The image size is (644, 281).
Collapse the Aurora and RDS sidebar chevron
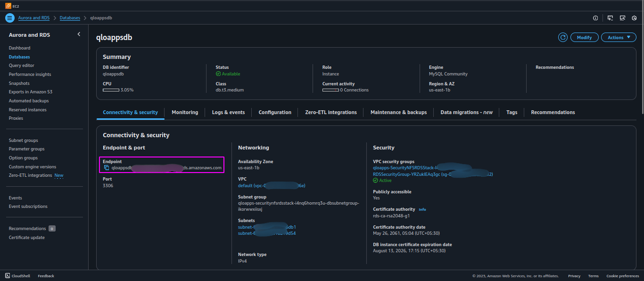coord(79,34)
